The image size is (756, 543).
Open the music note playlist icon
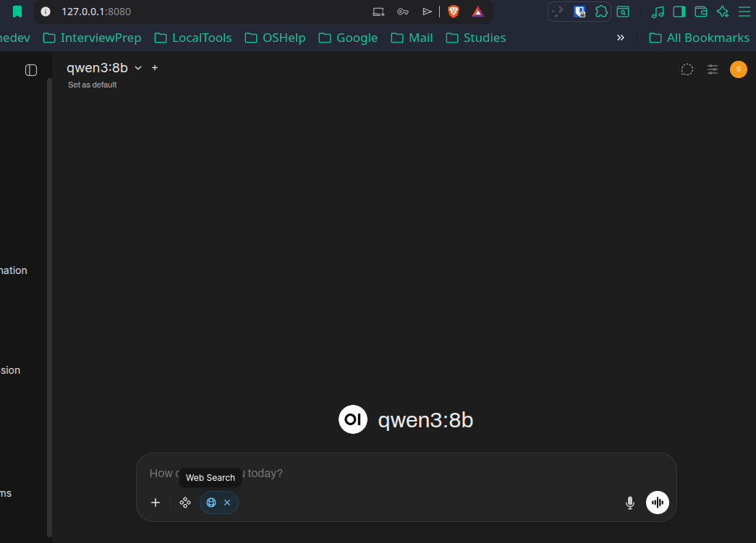658,12
